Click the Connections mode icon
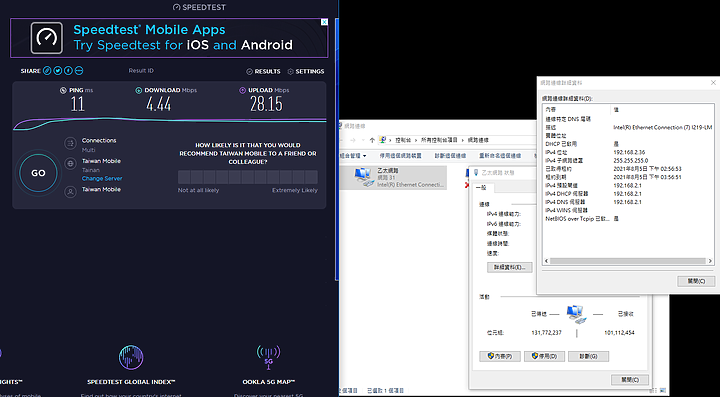Viewport: 720px width, 397px height. tap(70, 144)
